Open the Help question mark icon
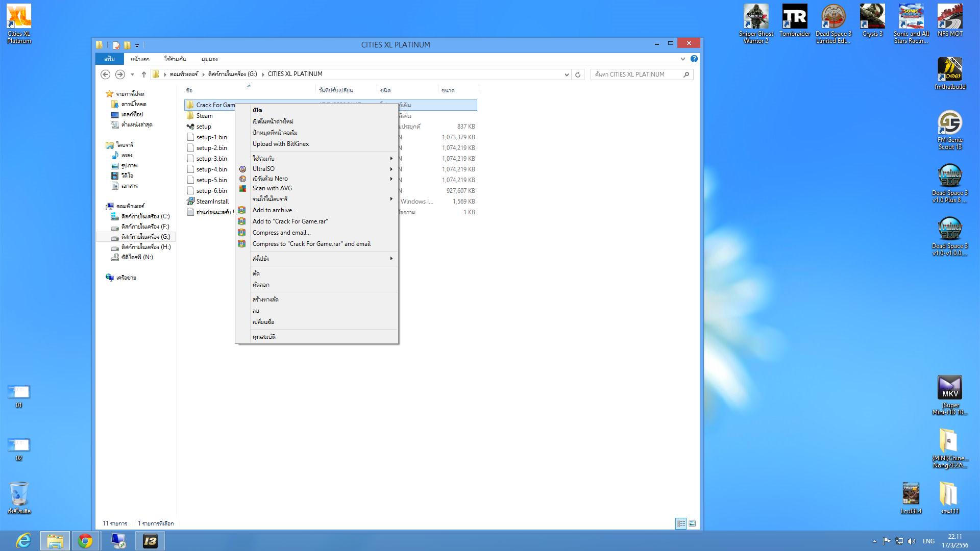This screenshot has width=980, height=551. pyautogui.click(x=694, y=59)
